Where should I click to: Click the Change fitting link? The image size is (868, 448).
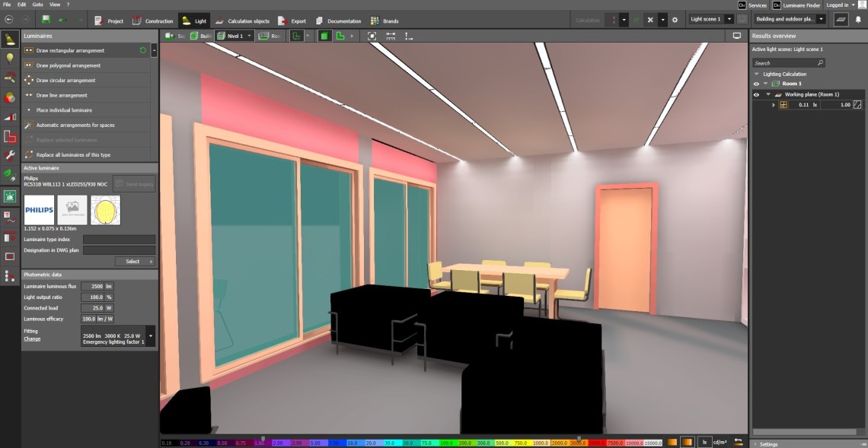click(x=32, y=338)
